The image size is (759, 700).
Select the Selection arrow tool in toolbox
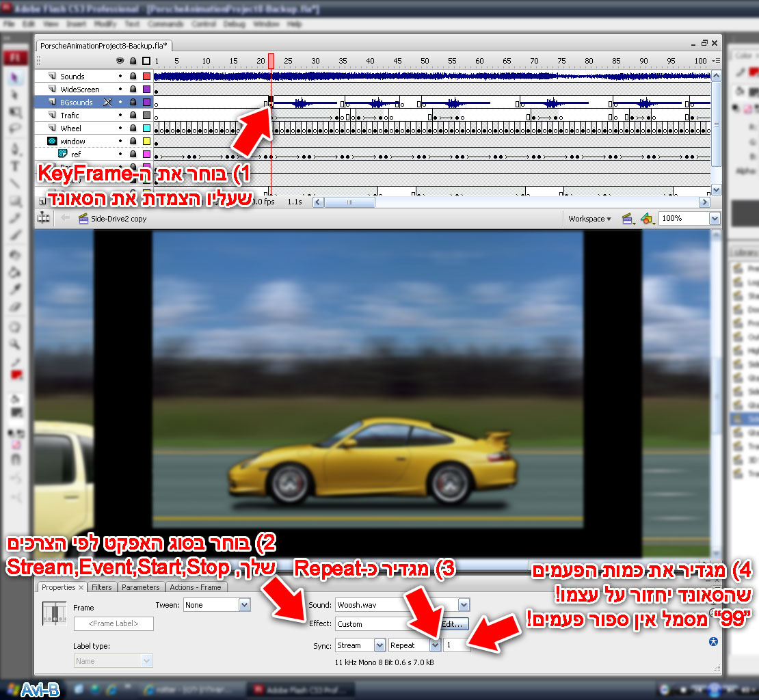(x=14, y=77)
